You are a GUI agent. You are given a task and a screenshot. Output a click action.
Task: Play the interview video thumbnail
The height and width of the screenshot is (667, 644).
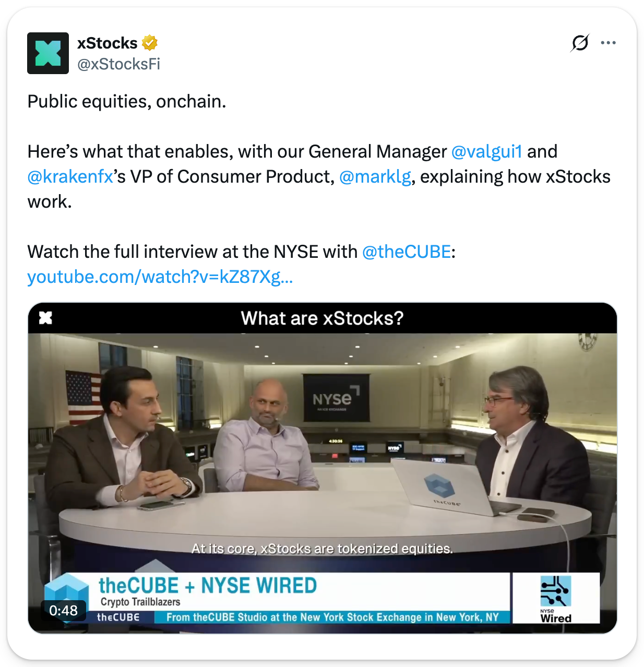(323, 468)
